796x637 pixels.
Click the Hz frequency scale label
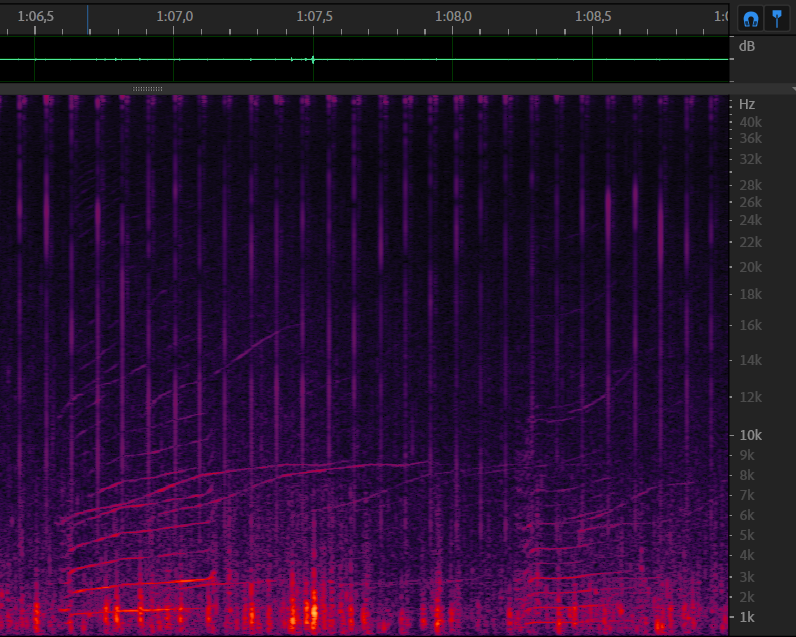click(747, 104)
